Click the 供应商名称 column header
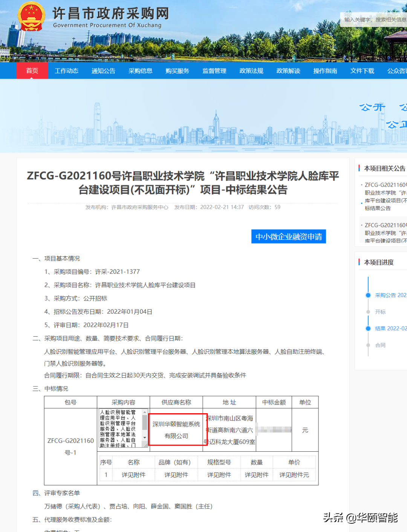Screen dimensions: 407x532 click(176, 402)
